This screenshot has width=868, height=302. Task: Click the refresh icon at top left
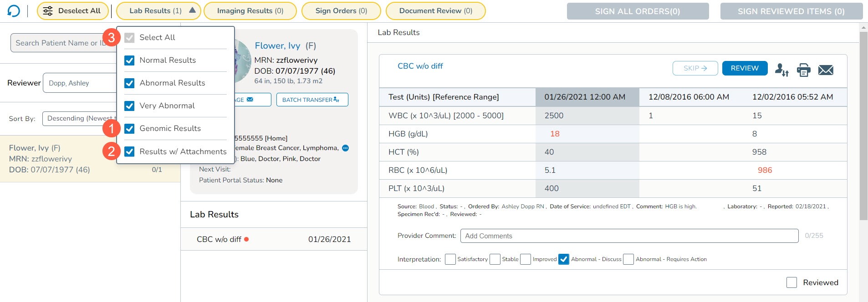pos(14,11)
